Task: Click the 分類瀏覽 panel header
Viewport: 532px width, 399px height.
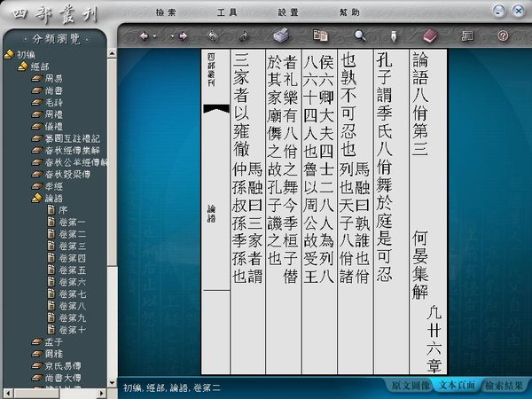Action: coord(57,39)
